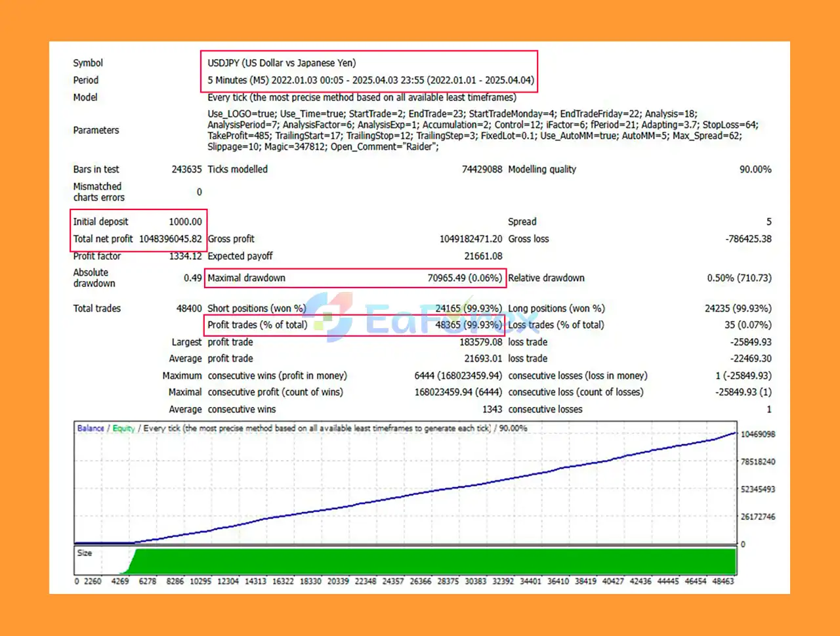Screen dimensions: 840x636
Task: Click the Expected payoff value 21661.08
Action: (x=483, y=256)
